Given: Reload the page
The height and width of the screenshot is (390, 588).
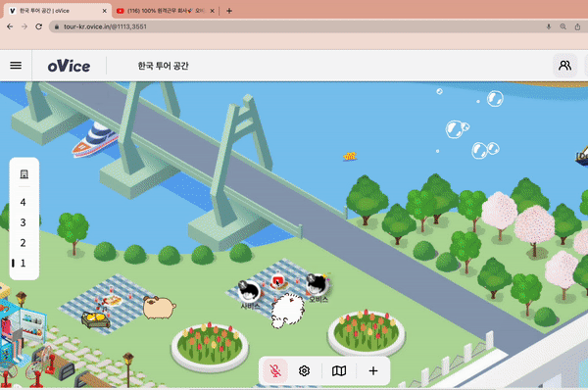Looking at the screenshot, I should [38, 26].
